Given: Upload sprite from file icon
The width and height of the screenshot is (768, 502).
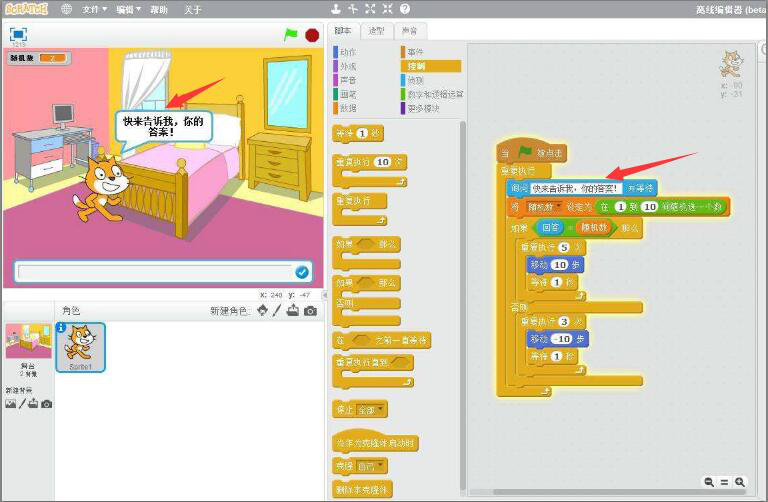Looking at the screenshot, I should coord(293,311).
